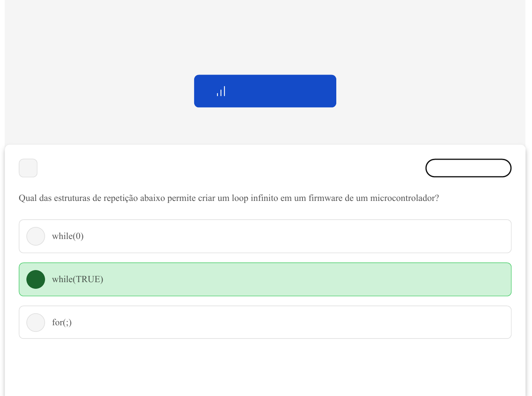The image size is (532, 396).
Task: Click the question text about loop infinito
Action: click(x=229, y=198)
